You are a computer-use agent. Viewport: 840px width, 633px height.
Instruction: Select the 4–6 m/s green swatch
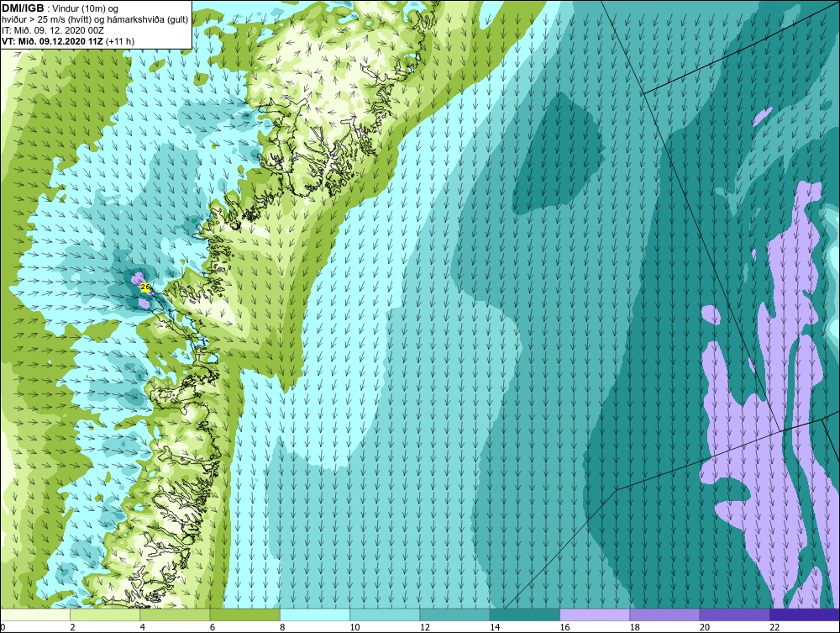(176, 615)
